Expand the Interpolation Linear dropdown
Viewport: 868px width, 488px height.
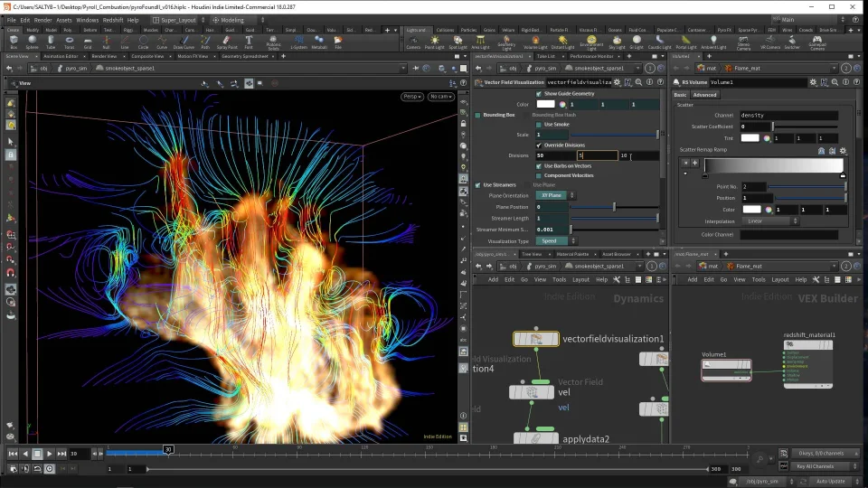click(770, 221)
